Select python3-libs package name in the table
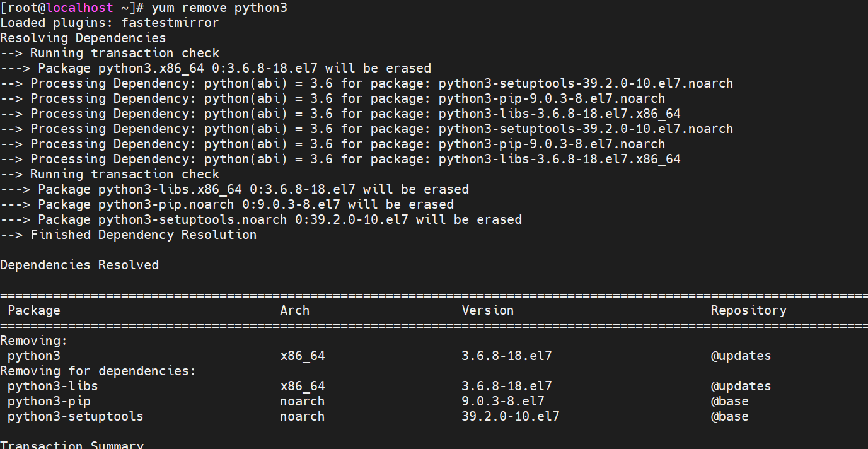Image resolution: width=868 pixels, height=449 pixels. (53, 386)
